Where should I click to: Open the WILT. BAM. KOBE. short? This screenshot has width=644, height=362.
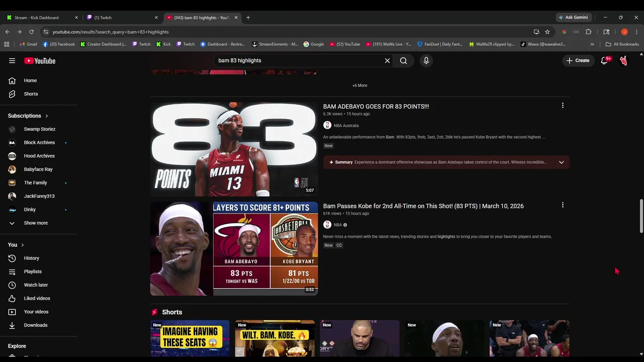tap(275, 338)
